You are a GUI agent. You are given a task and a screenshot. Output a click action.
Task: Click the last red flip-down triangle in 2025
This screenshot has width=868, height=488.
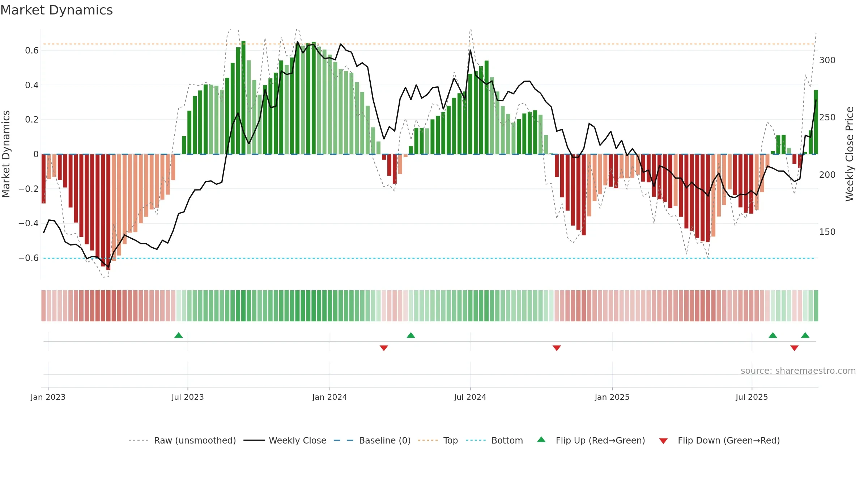[x=795, y=348]
